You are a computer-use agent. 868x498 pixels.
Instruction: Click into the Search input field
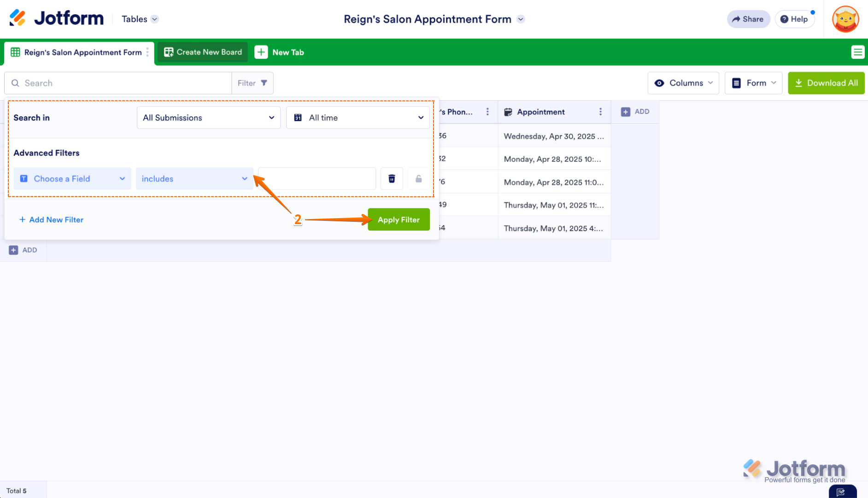pos(118,83)
